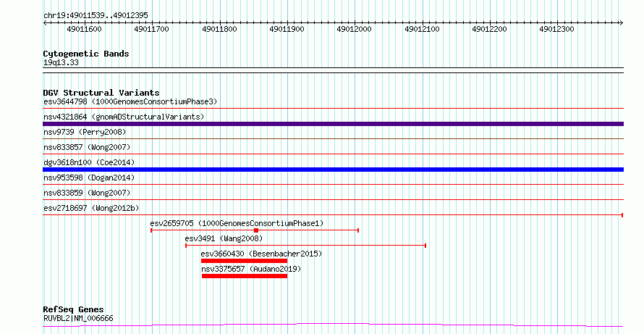Click ruler position 49012200

tap(489, 29)
